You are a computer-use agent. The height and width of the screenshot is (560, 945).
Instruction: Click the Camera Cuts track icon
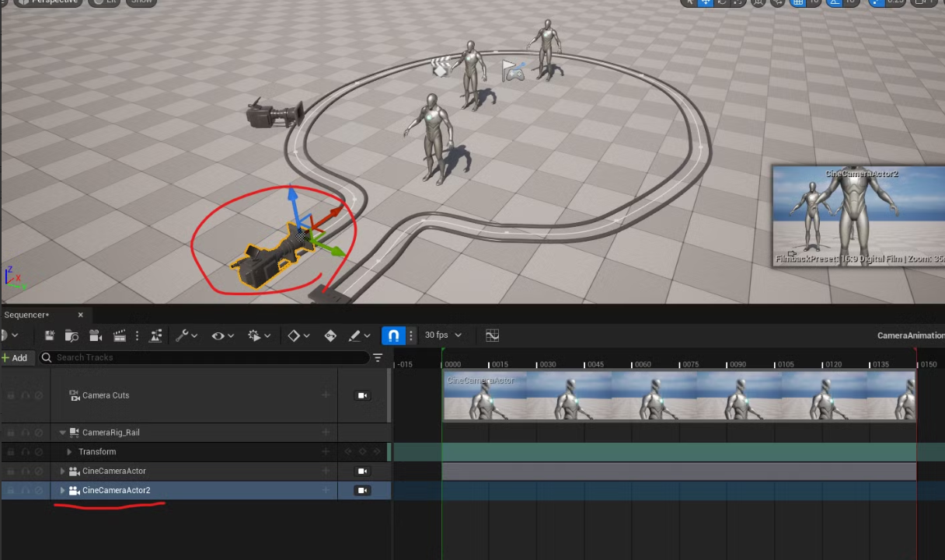click(x=75, y=395)
